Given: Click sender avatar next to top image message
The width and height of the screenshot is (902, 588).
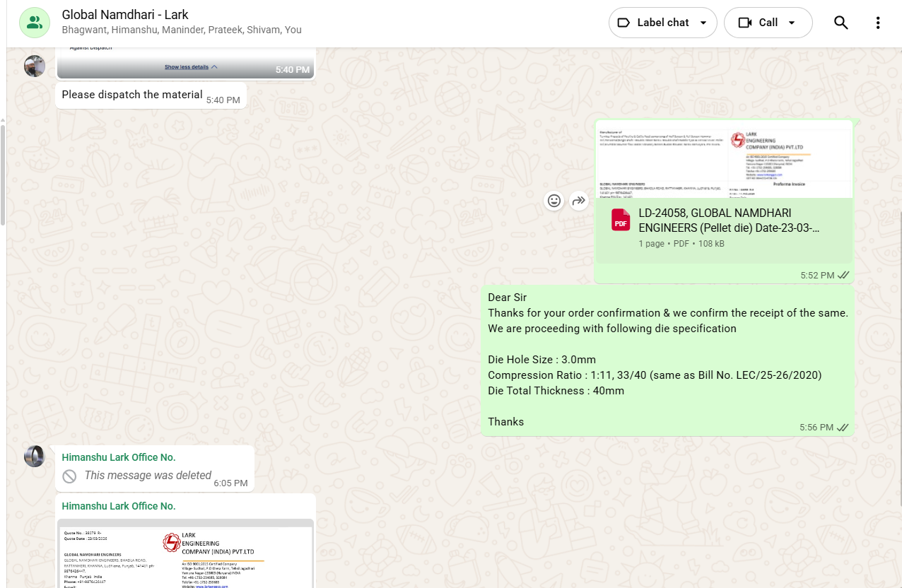Looking at the screenshot, I should [35, 66].
